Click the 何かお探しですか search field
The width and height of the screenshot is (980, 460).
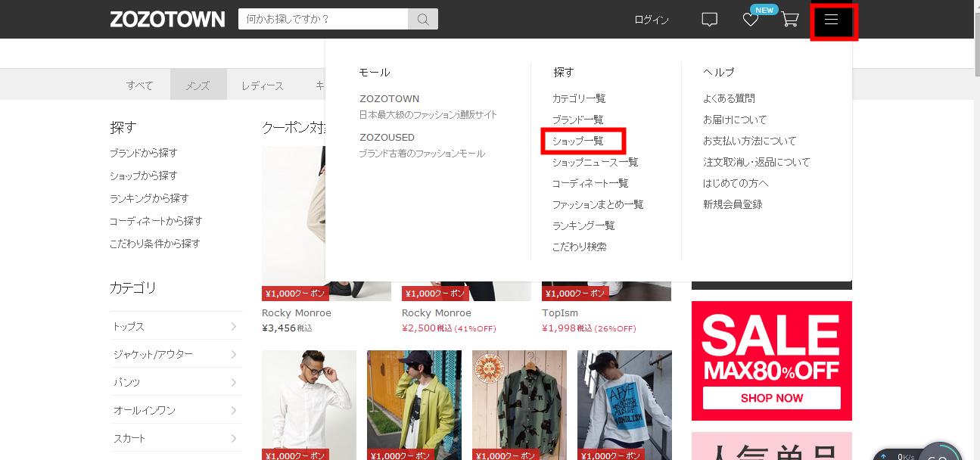point(323,19)
